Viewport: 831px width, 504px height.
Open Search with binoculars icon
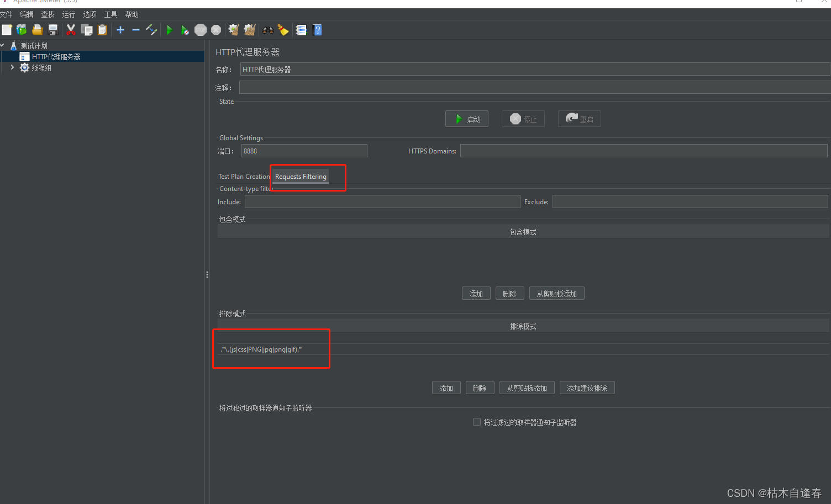pos(268,30)
